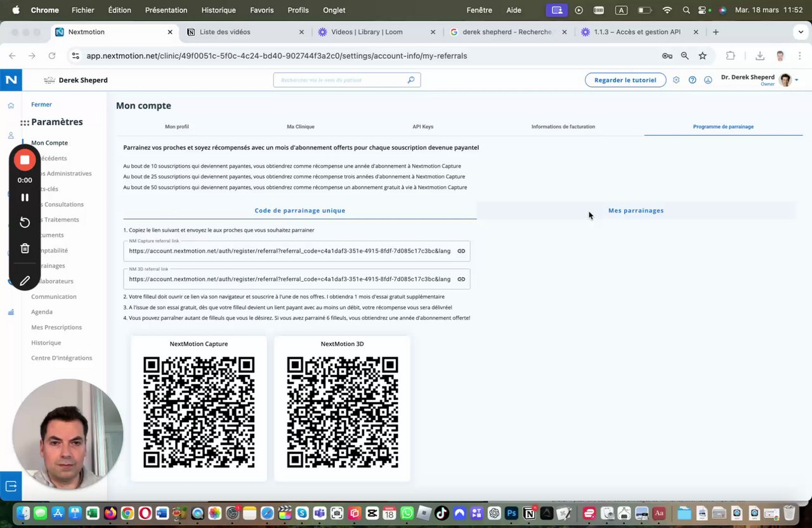Close the Nextmotion browser tab
The width and height of the screenshot is (812, 528).
coord(170,32)
